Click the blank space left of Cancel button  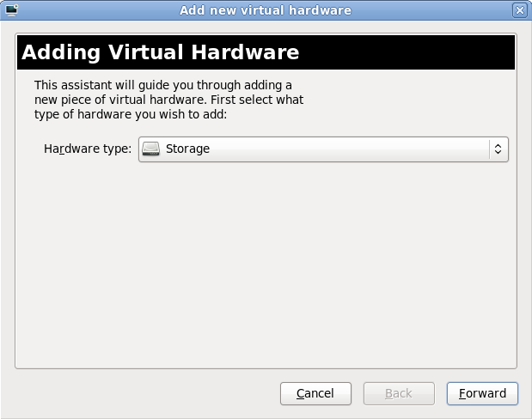coord(146,393)
